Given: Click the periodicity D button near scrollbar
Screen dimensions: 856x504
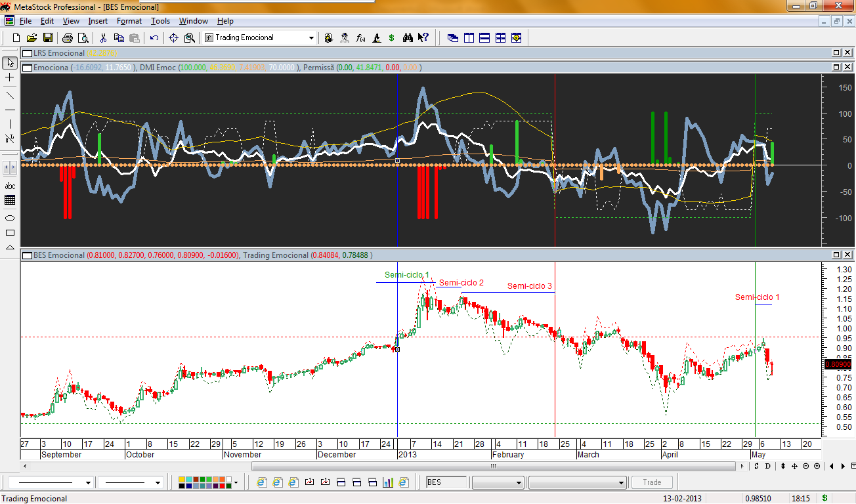Looking at the screenshot, I should point(767,467).
